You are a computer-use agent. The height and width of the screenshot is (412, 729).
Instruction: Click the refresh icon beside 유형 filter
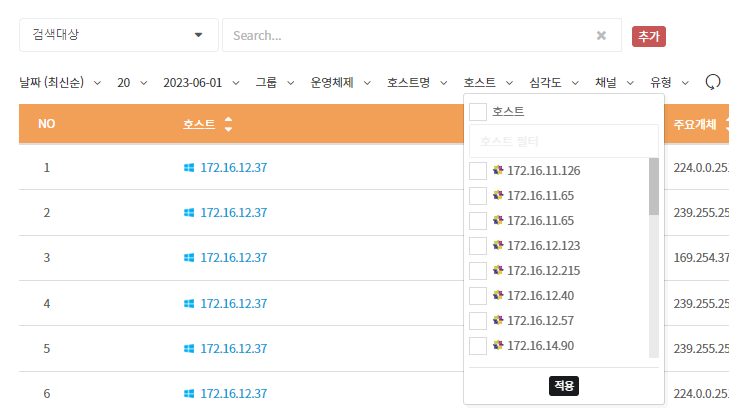coord(713,82)
